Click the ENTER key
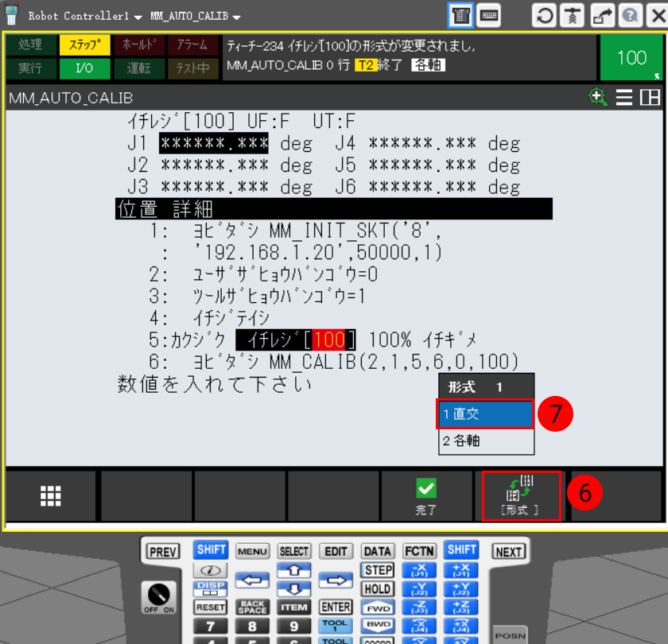The image size is (668, 644). tap(336, 607)
